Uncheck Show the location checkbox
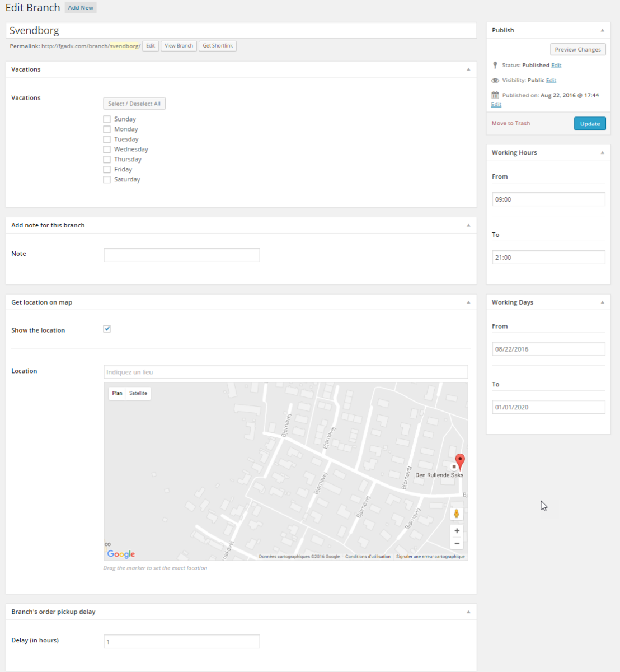Screen dimensions: 620x672 [x=107, y=329]
